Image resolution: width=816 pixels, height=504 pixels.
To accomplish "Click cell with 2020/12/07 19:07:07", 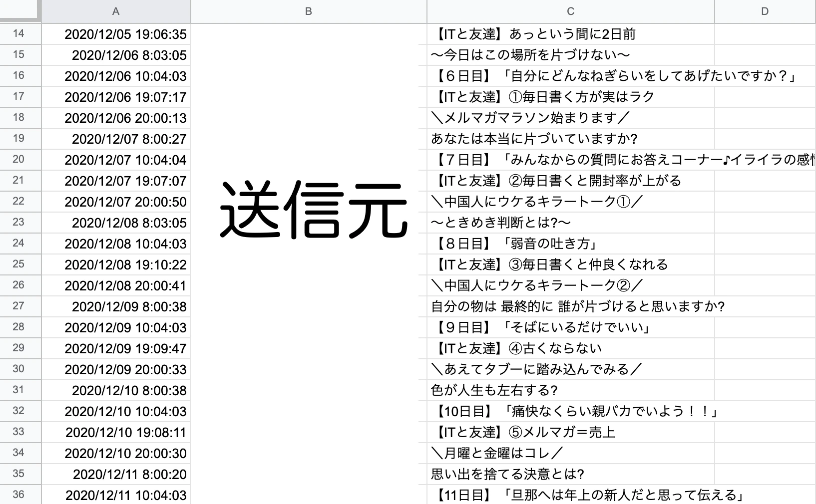I will (116, 181).
